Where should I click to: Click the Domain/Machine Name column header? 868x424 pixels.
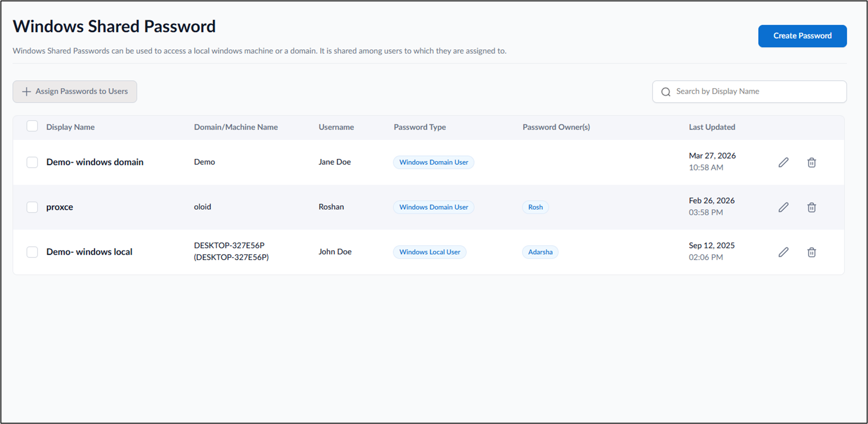(x=236, y=127)
